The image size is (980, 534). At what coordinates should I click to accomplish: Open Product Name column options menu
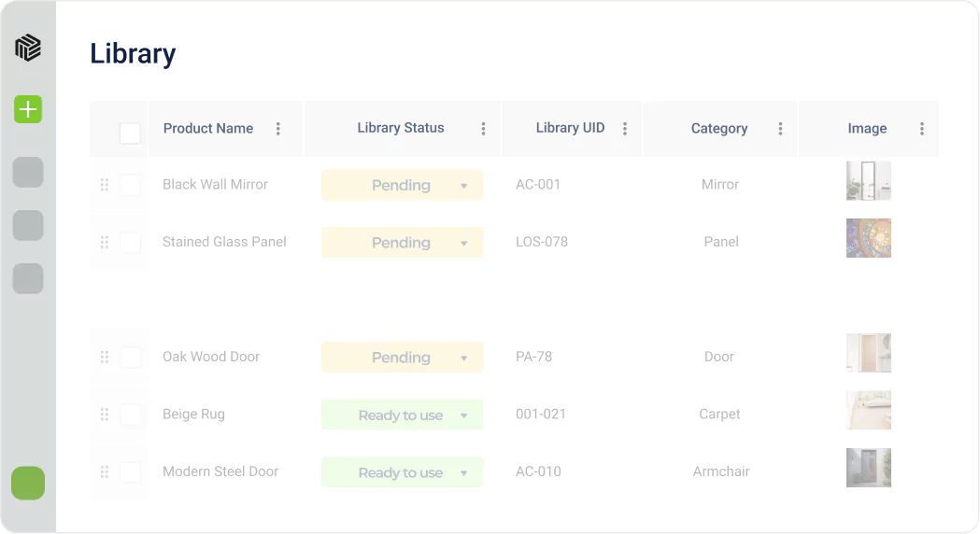tap(277, 129)
